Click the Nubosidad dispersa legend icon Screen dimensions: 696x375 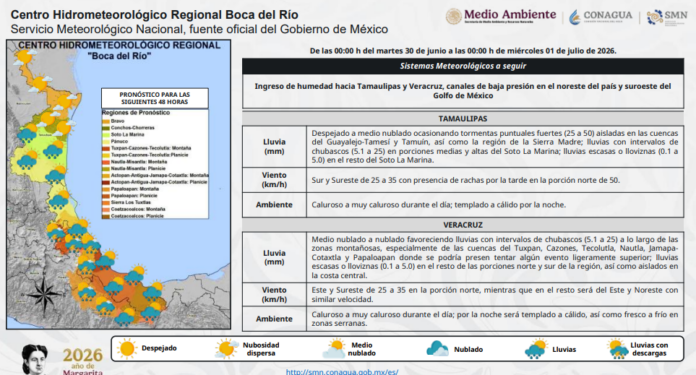click(x=227, y=349)
